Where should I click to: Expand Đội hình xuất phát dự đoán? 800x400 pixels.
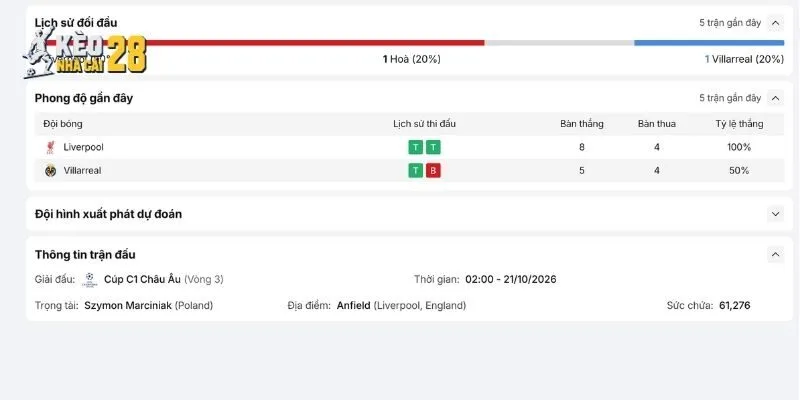(776, 214)
